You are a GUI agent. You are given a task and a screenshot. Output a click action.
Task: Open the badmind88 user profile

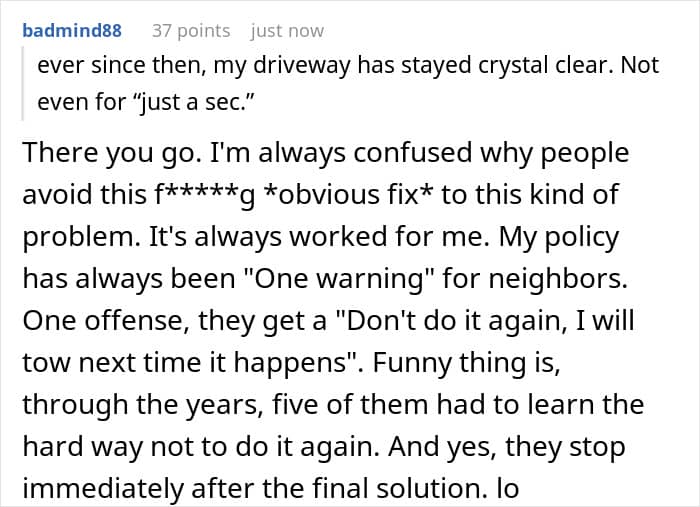[x=71, y=31]
